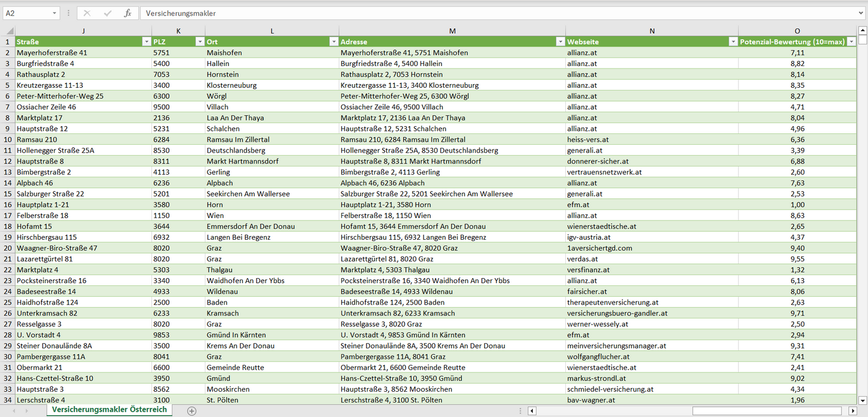This screenshot has height=417, width=868.
Task: Click the Enter checkmark icon in formula bar
Action: tap(108, 13)
